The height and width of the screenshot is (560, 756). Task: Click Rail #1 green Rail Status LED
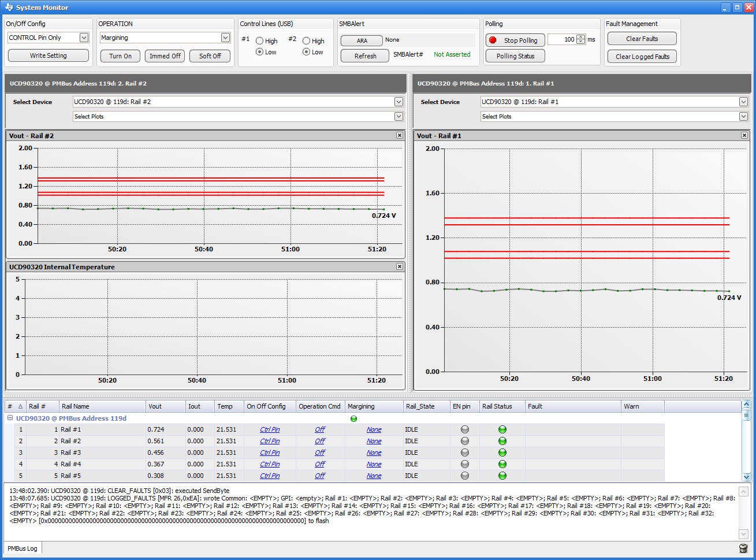pos(502,429)
